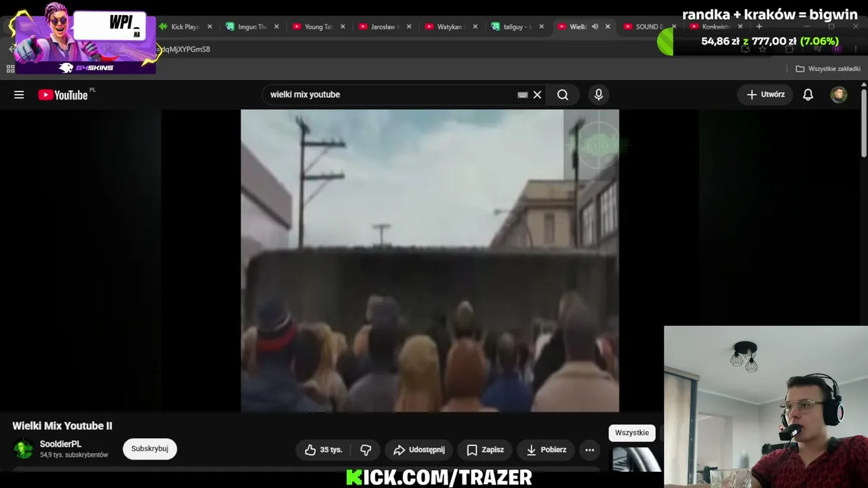Close the Young Tat tab
Screen dimensions: 868x488
(x=342, y=26)
